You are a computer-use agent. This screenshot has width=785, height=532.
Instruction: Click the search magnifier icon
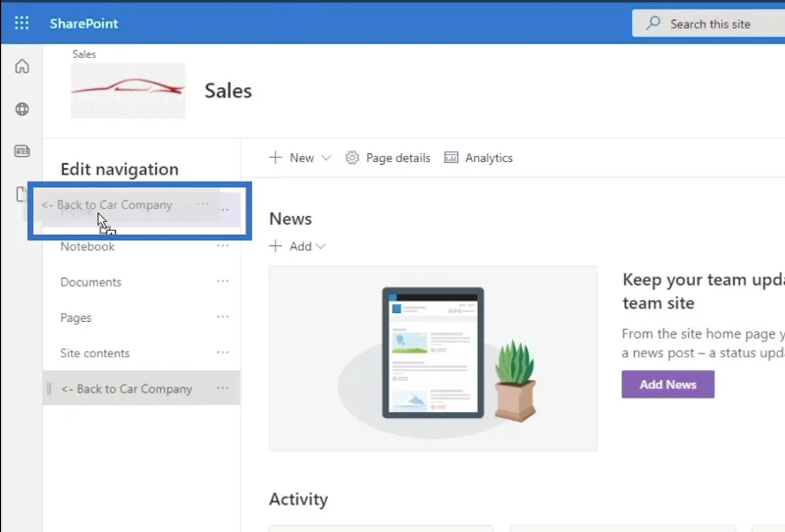[653, 23]
